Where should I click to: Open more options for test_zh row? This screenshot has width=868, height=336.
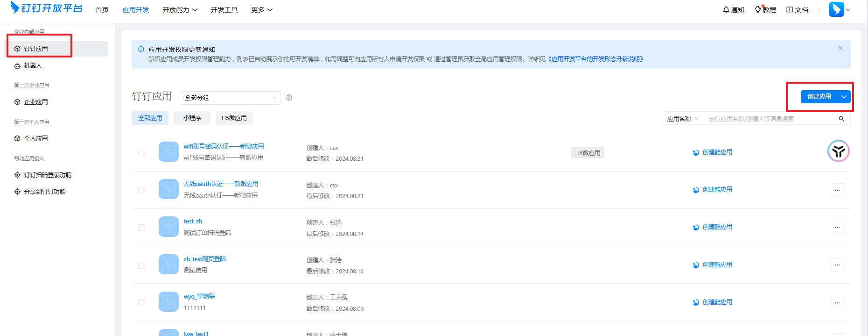[837, 228]
